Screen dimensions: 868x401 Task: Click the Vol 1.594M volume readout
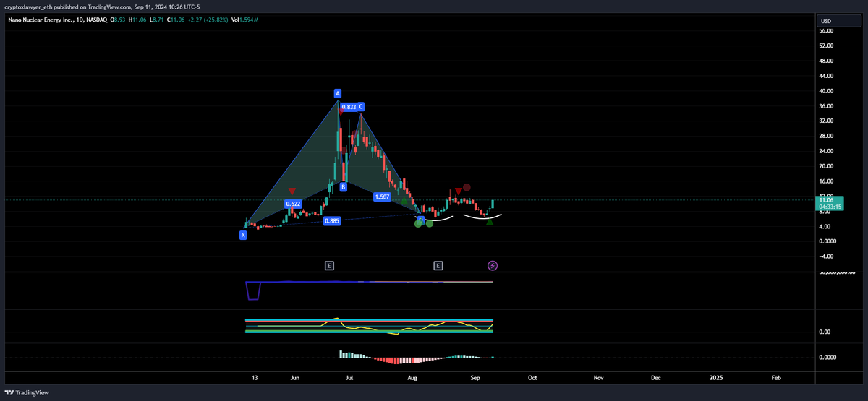click(244, 20)
